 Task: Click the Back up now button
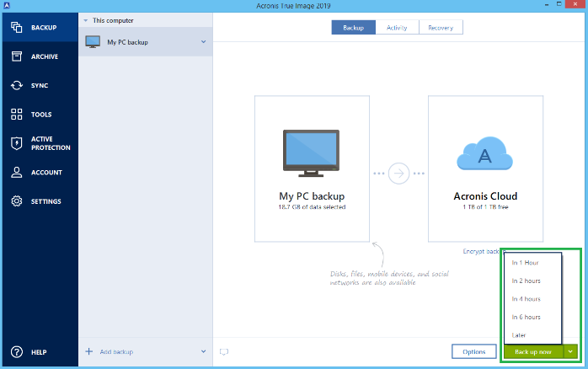click(x=533, y=352)
